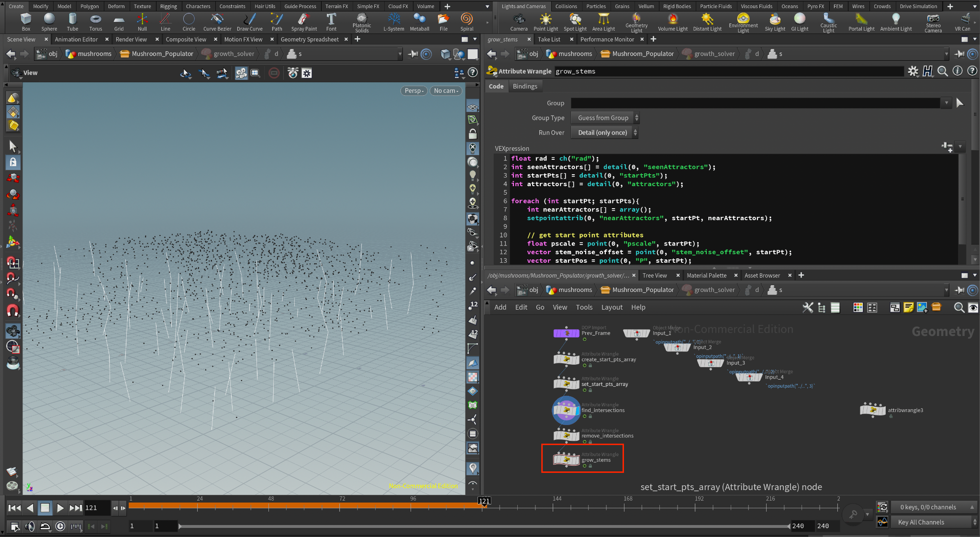Add a Torus from the Create shelf
The width and height of the screenshot is (980, 537).
[x=95, y=22]
